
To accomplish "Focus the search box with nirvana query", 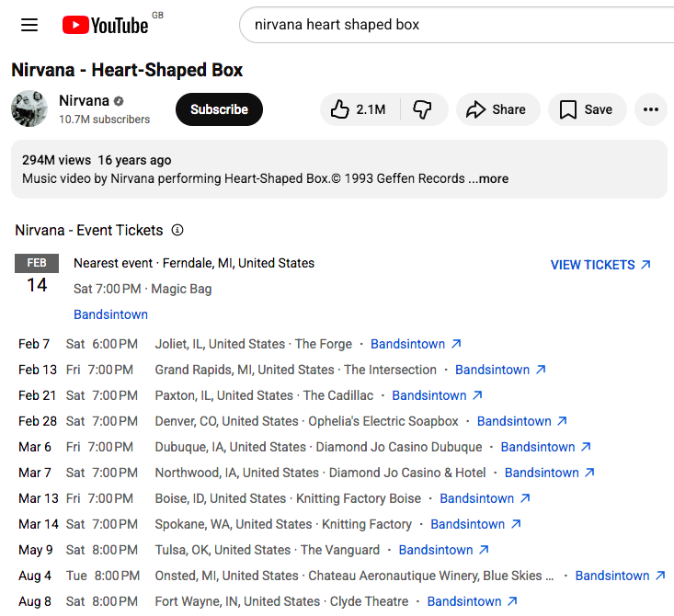I will pos(456,25).
